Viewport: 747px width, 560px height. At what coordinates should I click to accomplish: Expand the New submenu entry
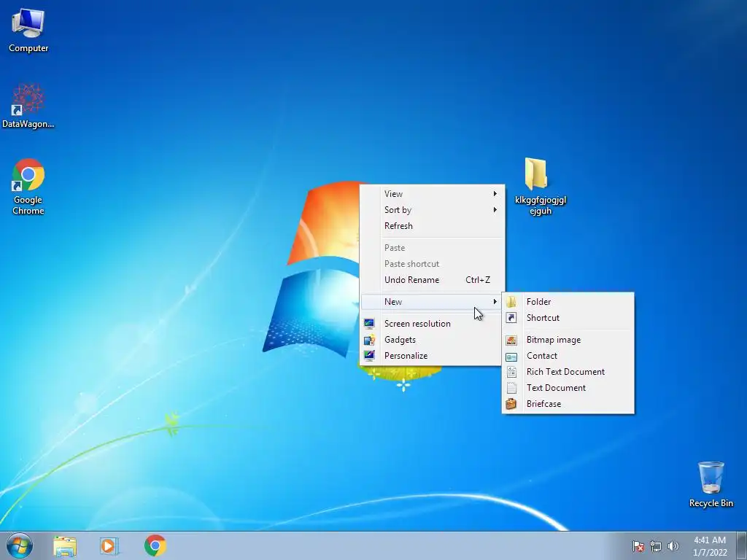430,301
